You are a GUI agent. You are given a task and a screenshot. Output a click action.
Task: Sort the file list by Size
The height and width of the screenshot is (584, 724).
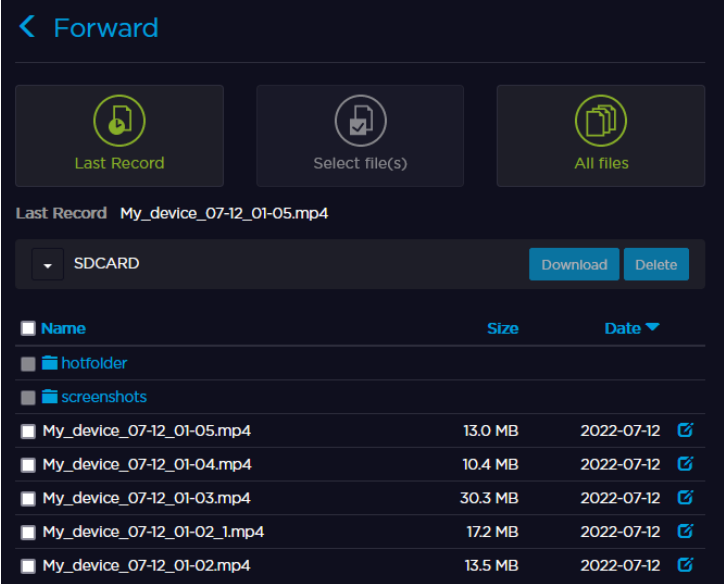click(x=502, y=328)
